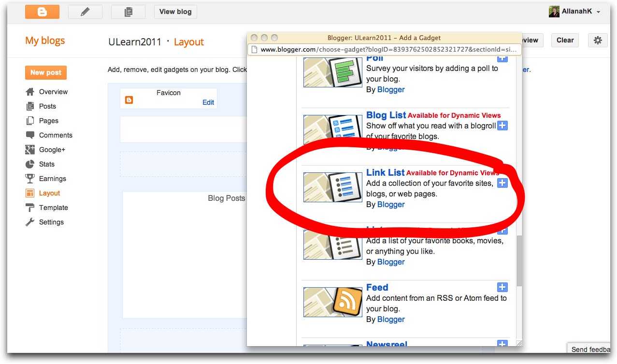The width and height of the screenshot is (617, 364).
Task: Click the Feed RSS gadget thumbnail
Action: click(x=333, y=302)
